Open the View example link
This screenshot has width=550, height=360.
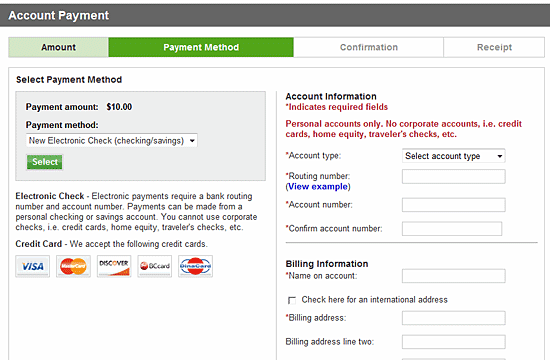[318, 187]
